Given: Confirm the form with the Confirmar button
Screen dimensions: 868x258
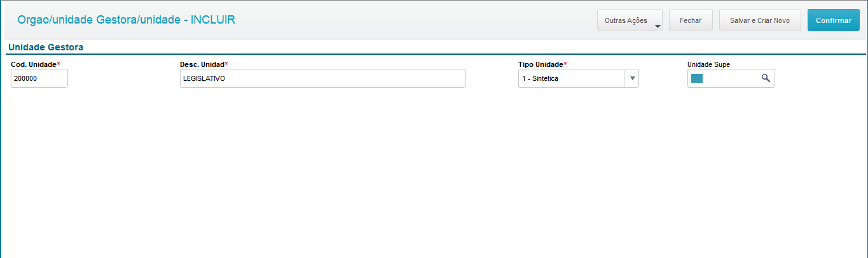Looking at the screenshot, I should pos(833,20).
